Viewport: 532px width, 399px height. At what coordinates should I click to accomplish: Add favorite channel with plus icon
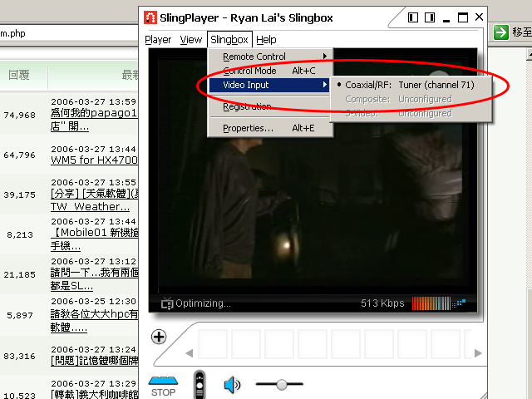[x=159, y=337]
